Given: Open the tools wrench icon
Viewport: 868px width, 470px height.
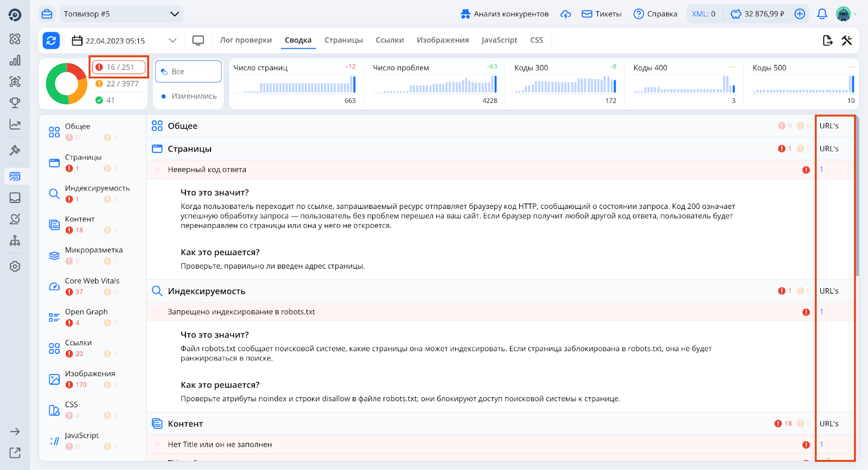Looking at the screenshot, I should (x=847, y=40).
